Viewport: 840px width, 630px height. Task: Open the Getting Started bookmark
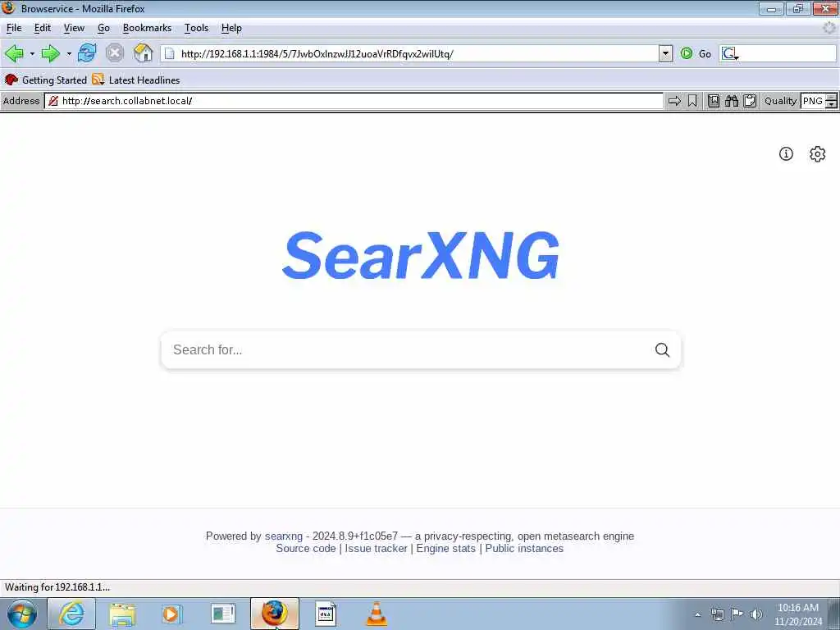46,80
